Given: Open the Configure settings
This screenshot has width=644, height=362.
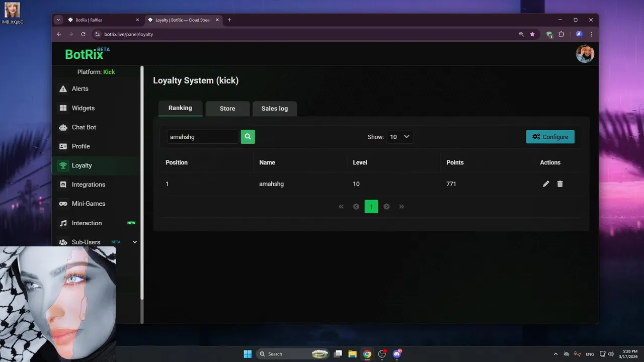Looking at the screenshot, I should click(550, 137).
